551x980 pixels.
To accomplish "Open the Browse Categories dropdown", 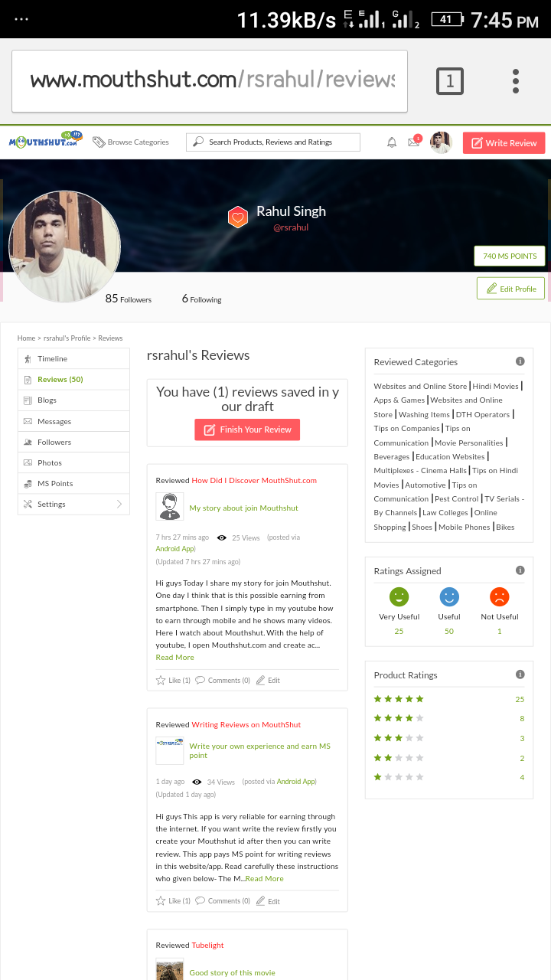I will 130,142.
